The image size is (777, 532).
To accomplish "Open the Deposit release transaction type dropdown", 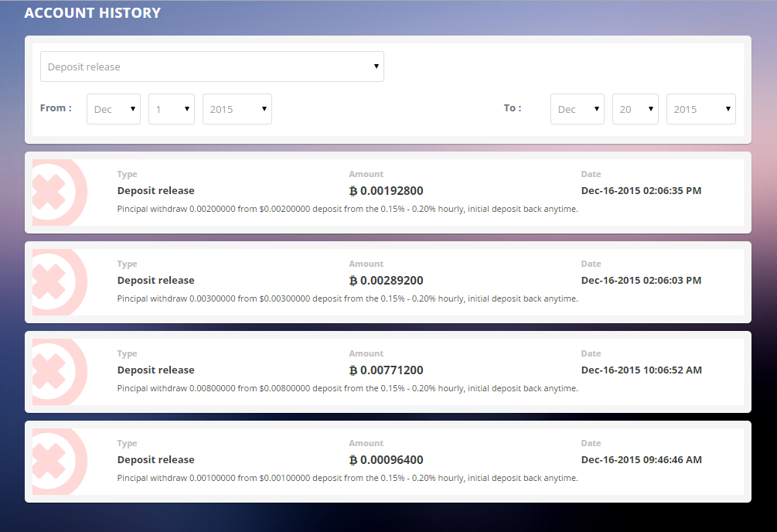I will (212, 66).
